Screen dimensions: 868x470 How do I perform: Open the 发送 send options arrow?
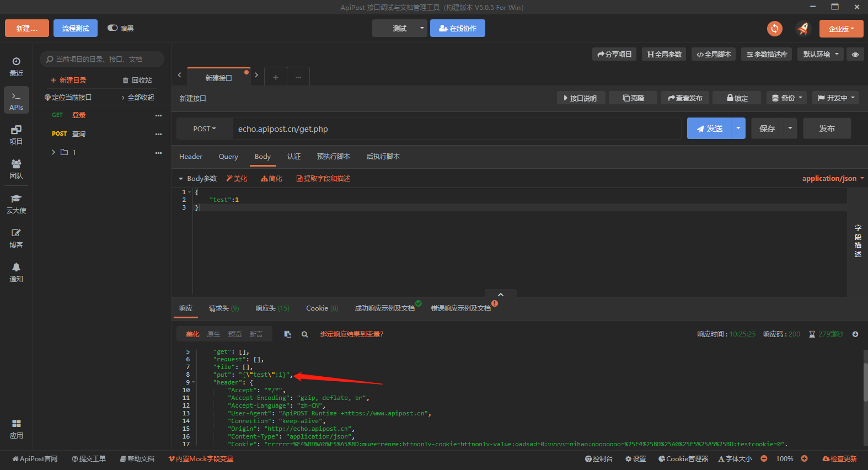click(738, 128)
